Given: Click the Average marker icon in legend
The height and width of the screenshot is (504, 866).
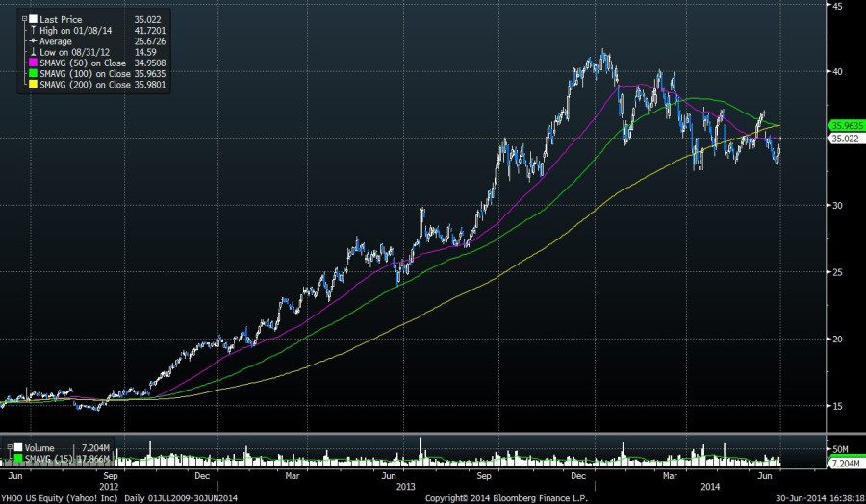Looking at the screenshot, I should [x=31, y=40].
